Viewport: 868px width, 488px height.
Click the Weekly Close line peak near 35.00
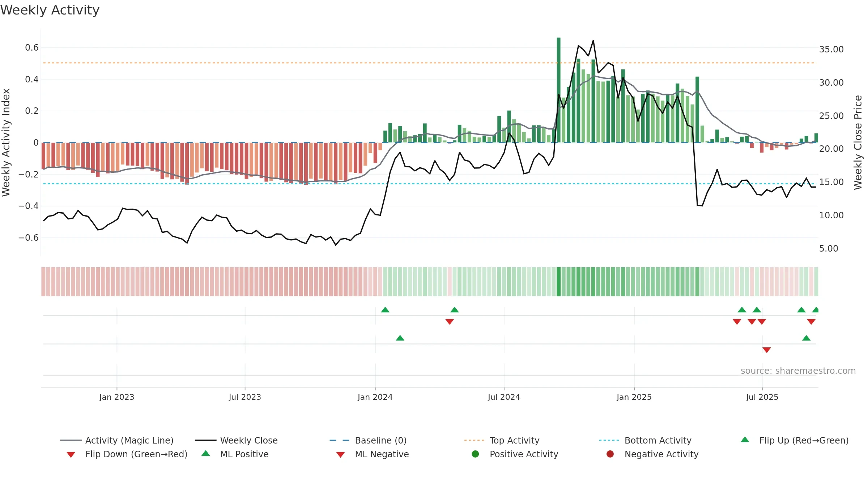[x=593, y=41]
